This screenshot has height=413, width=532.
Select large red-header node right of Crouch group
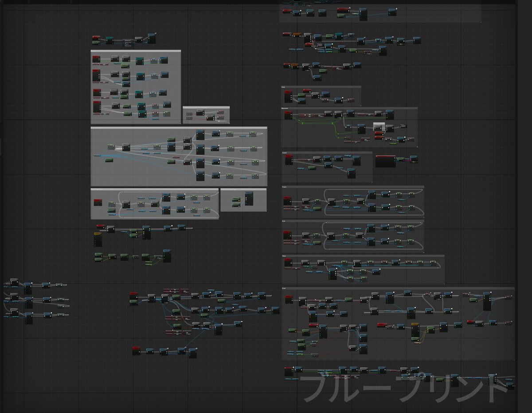point(385,161)
